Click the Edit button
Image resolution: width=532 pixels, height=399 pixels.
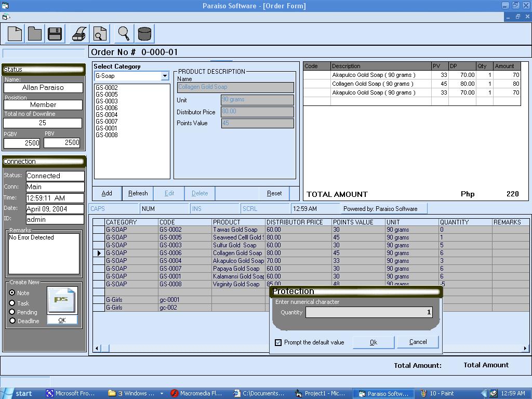169,193
